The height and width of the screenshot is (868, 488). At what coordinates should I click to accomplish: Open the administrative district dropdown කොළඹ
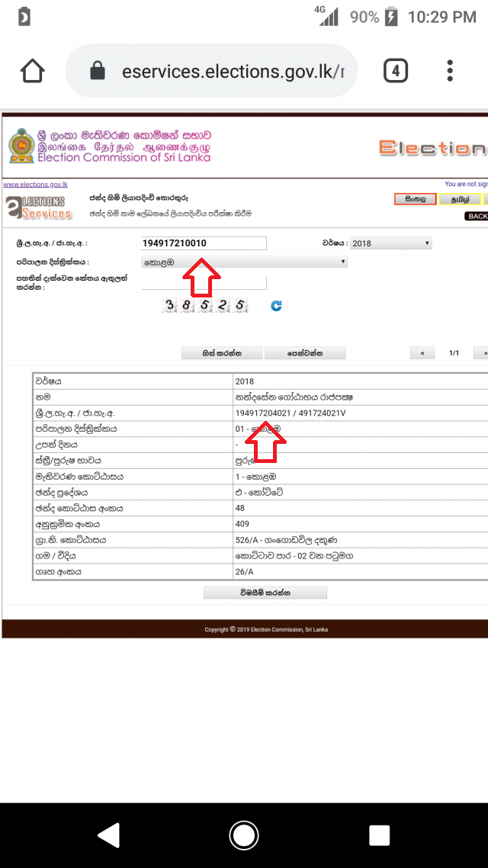pos(245,262)
